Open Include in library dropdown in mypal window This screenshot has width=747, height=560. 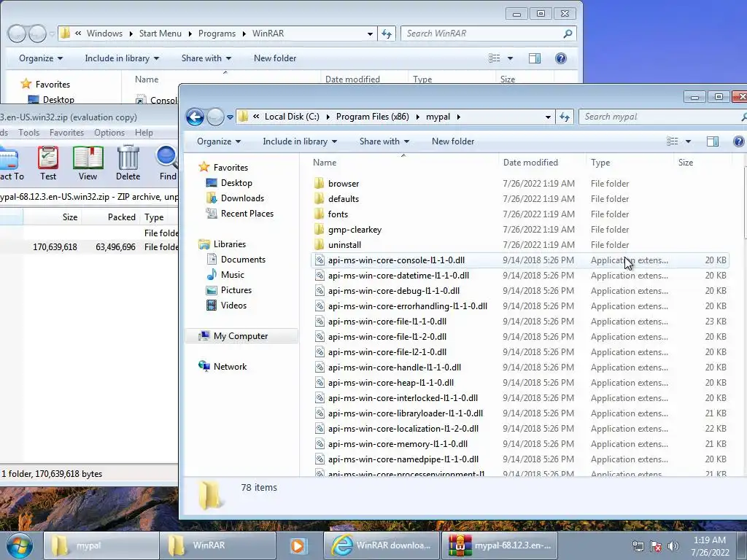pyautogui.click(x=300, y=141)
